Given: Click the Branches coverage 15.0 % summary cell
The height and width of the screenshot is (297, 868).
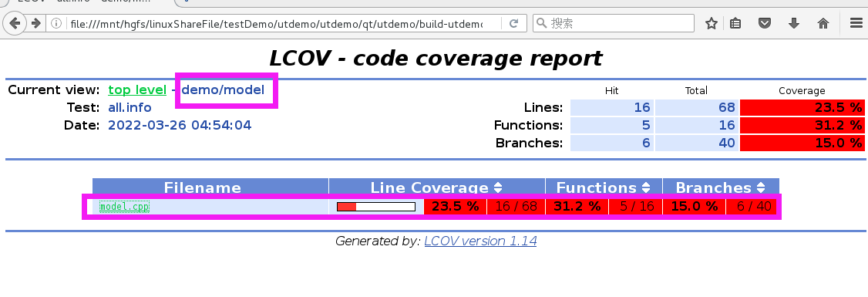Looking at the screenshot, I should pyautogui.click(x=802, y=143).
